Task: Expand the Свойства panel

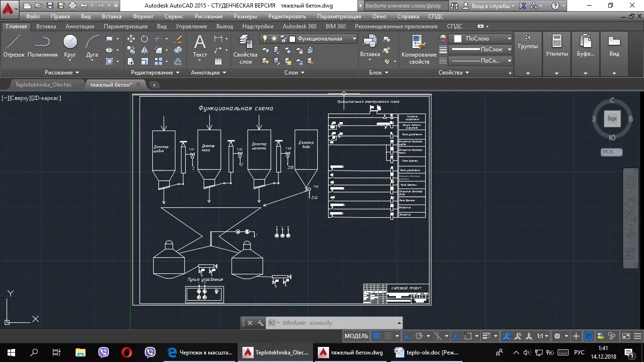Action: click(x=454, y=73)
